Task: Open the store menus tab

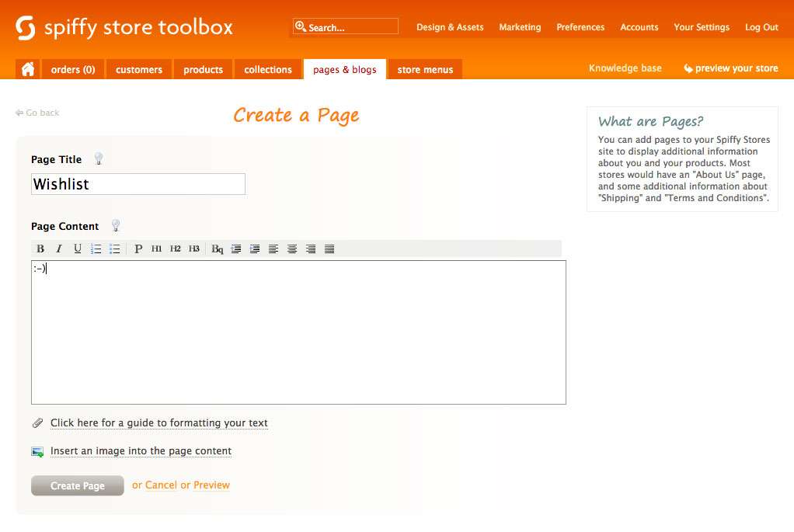Action: coord(425,69)
